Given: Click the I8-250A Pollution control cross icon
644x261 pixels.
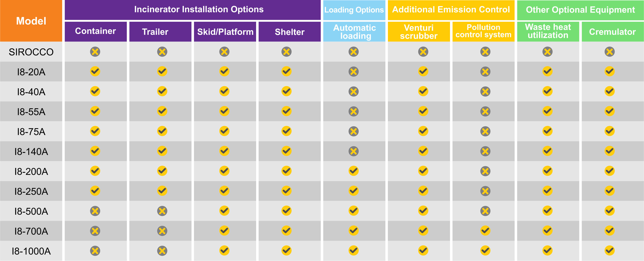Looking at the screenshot, I should point(485,191).
